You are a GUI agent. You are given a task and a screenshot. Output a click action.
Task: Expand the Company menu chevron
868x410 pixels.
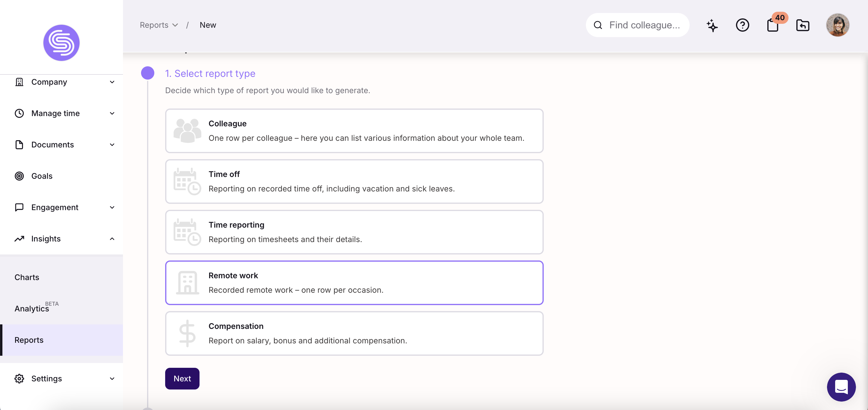click(x=112, y=82)
